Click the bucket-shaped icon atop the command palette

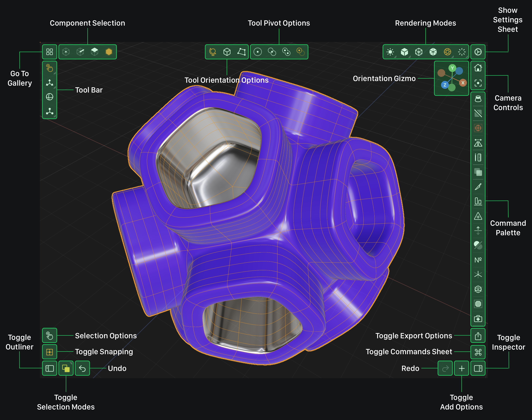coord(478,99)
